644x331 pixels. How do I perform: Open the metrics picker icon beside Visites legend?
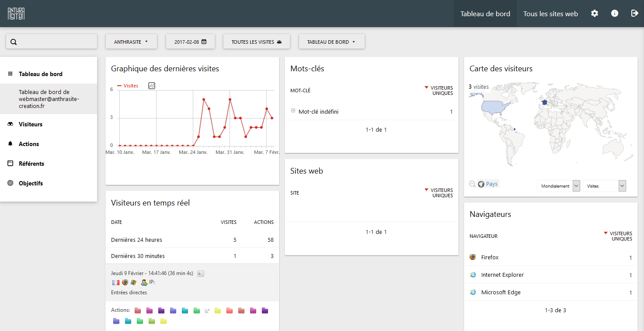coord(152,86)
